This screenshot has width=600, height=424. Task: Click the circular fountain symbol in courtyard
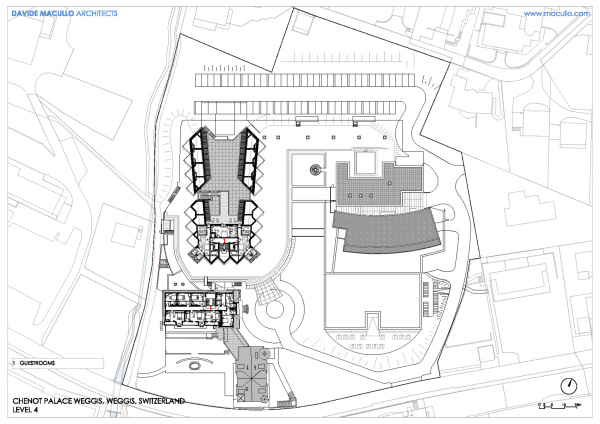tap(316, 170)
